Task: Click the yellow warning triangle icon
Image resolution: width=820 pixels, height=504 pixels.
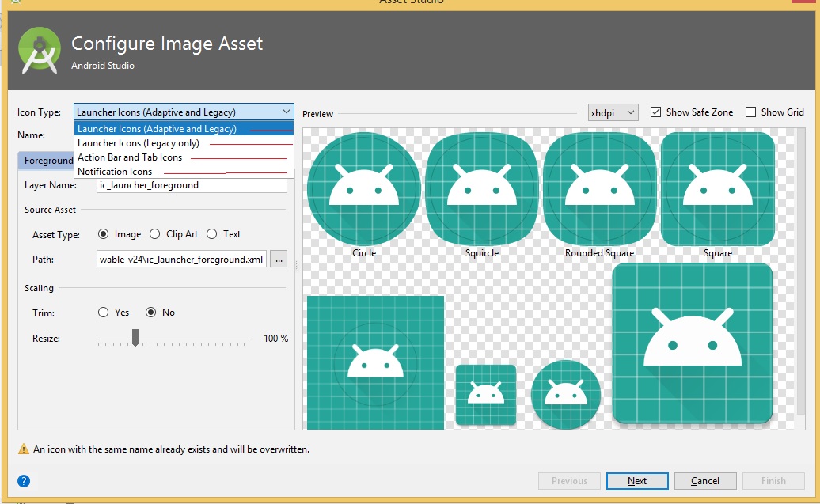Action: coord(24,449)
